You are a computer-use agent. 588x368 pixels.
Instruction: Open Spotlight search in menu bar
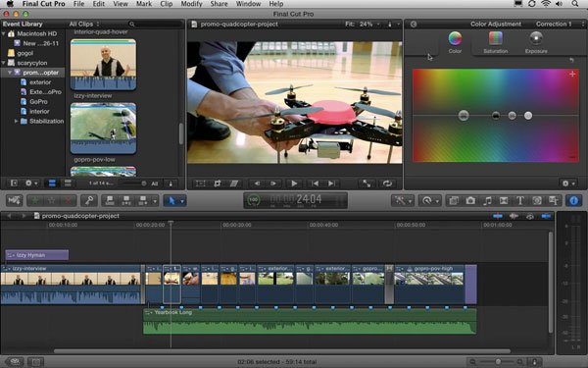click(x=575, y=4)
